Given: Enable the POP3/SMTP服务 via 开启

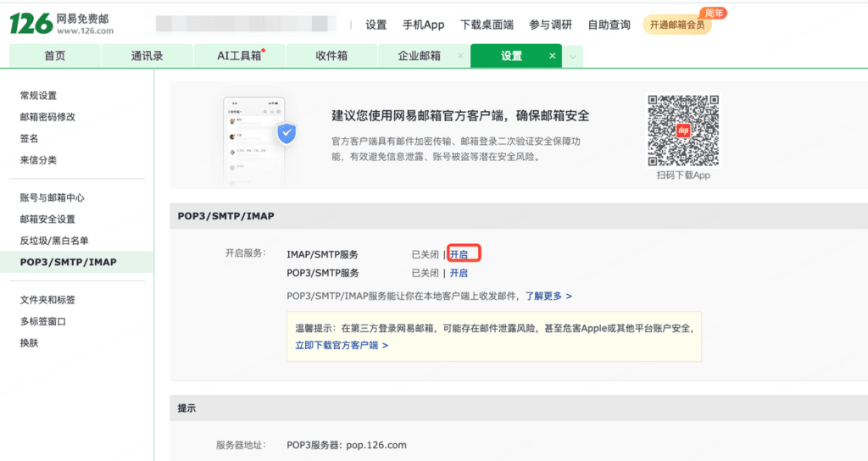Looking at the screenshot, I should click(459, 273).
